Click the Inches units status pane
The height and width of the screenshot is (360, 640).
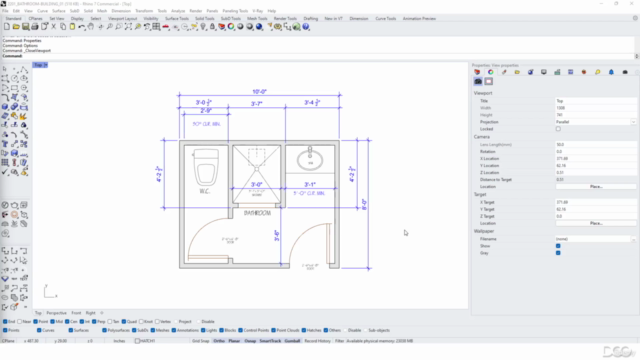pyautogui.click(x=119, y=341)
